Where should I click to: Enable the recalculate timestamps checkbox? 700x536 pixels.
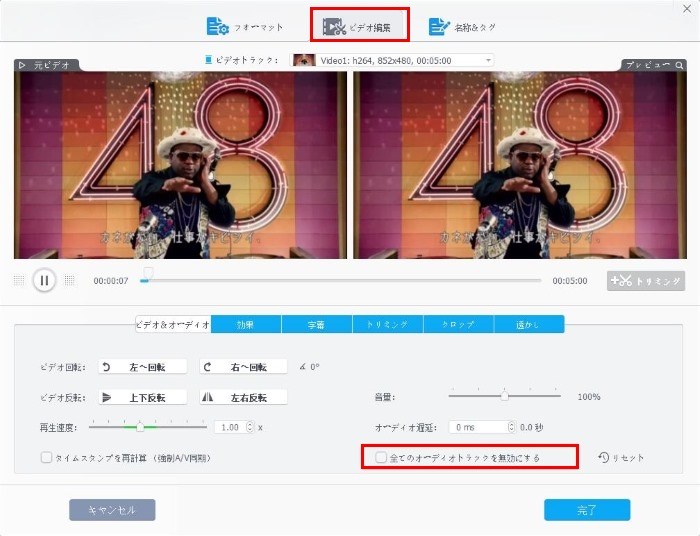(46, 458)
